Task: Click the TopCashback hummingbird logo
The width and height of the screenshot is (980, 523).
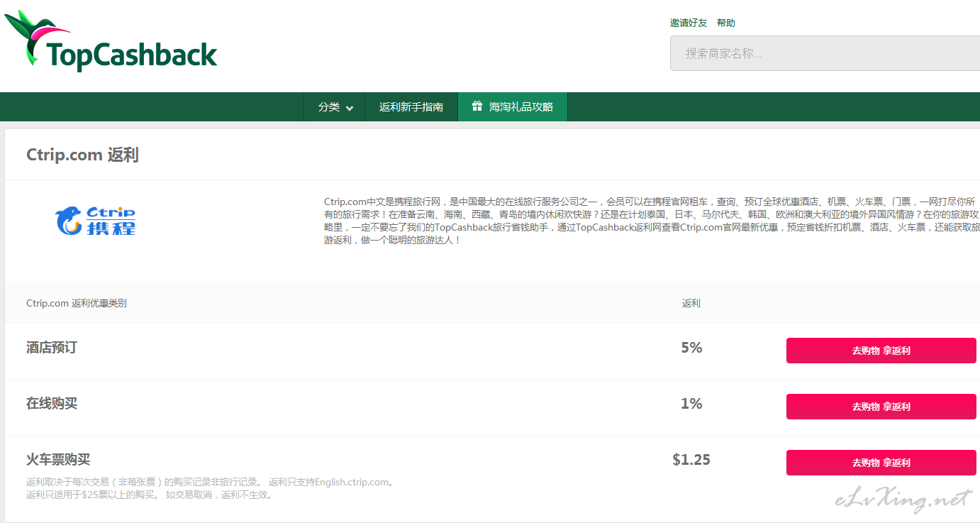Action: 111,40
